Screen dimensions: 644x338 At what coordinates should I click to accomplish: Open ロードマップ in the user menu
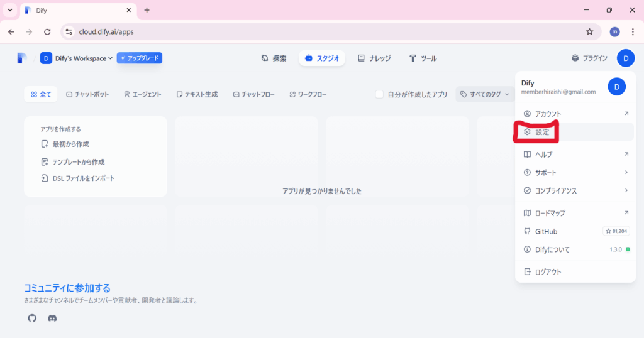click(575, 213)
